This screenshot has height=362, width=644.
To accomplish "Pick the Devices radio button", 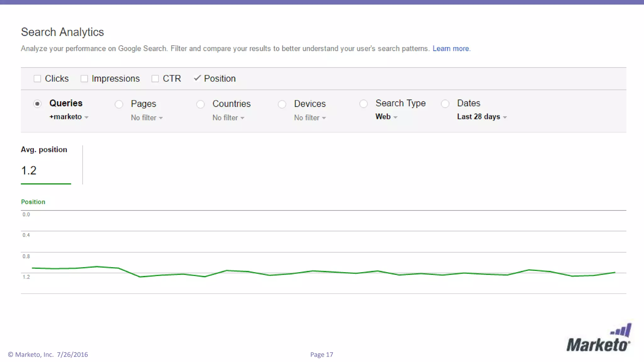I will click(282, 104).
